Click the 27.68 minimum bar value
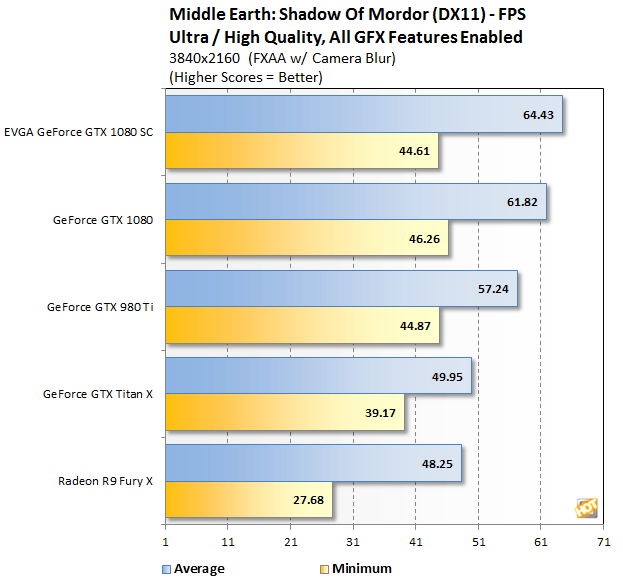The image size is (623, 581). pyautogui.click(x=308, y=500)
